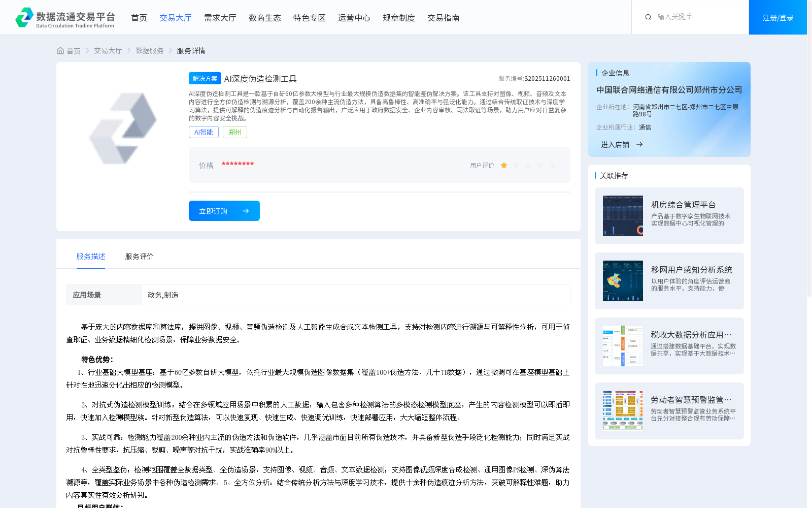Image resolution: width=812 pixels, height=508 pixels.
Task: Click the AI智能 tag
Action: pyautogui.click(x=204, y=132)
